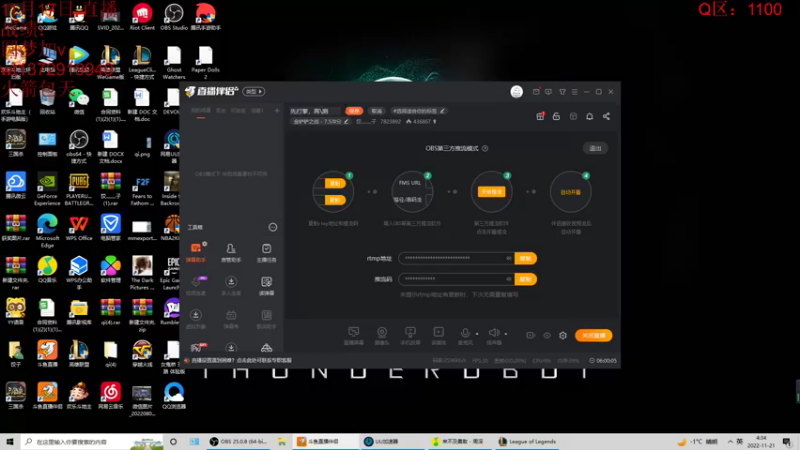Add live screen capture source

pyautogui.click(x=354, y=336)
